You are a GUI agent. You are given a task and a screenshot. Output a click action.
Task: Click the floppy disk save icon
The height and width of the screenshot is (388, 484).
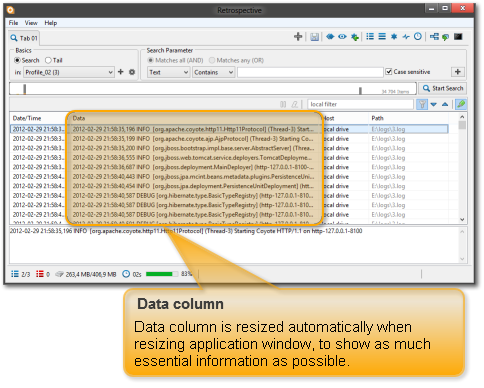314,37
